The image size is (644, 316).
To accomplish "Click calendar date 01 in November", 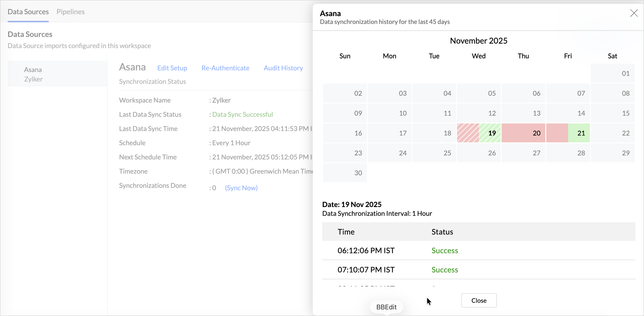I will (612, 73).
